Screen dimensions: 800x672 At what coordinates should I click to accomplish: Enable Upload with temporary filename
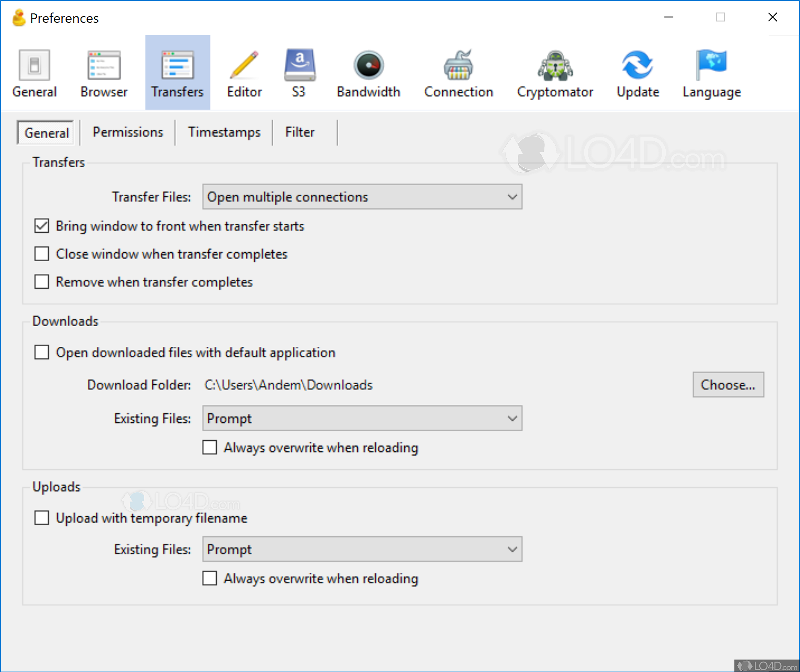click(x=42, y=518)
